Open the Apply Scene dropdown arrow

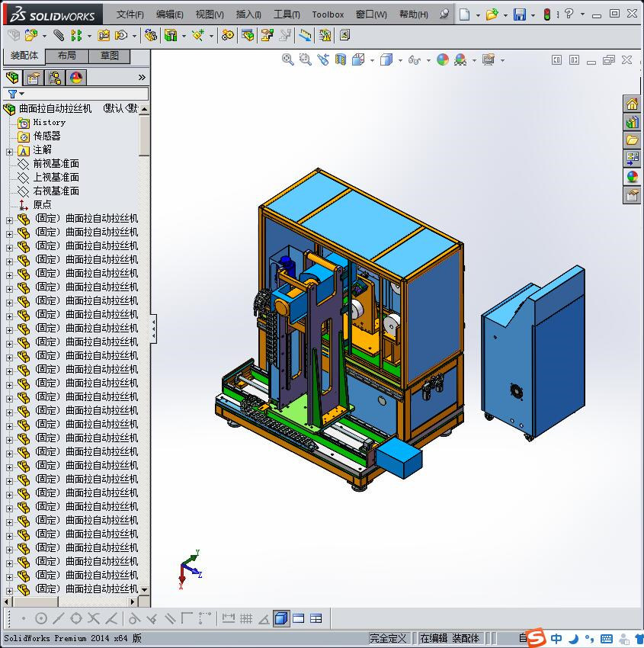point(474,60)
